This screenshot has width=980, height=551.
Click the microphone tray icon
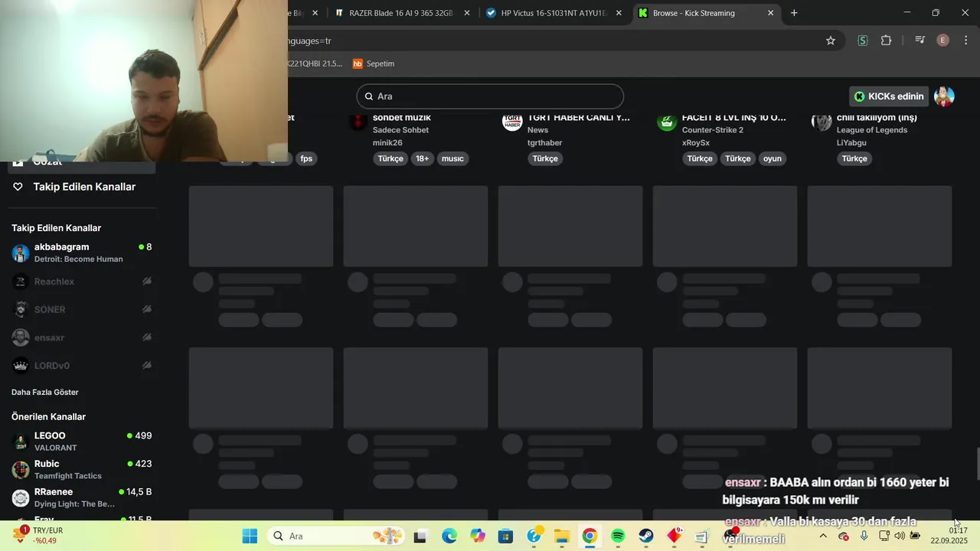pos(864,536)
